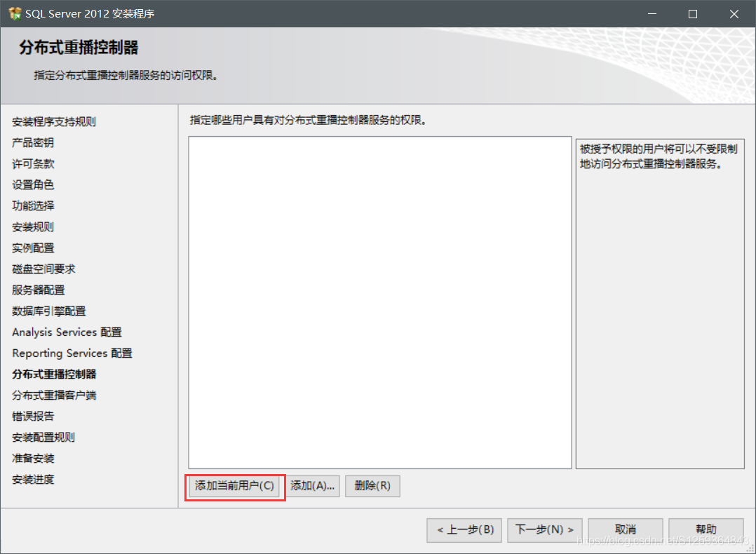
Task: Select 产品密钥 step in sidebar
Action: coord(33,143)
